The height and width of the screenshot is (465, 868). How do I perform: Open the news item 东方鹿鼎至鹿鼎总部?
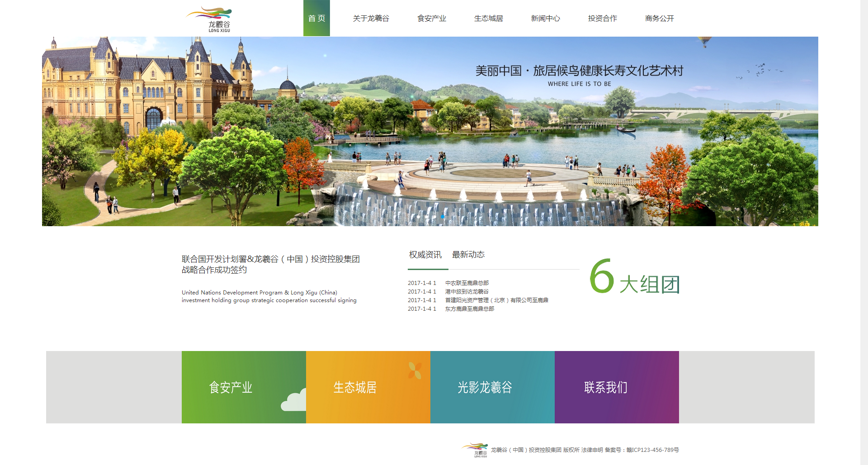click(x=469, y=309)
